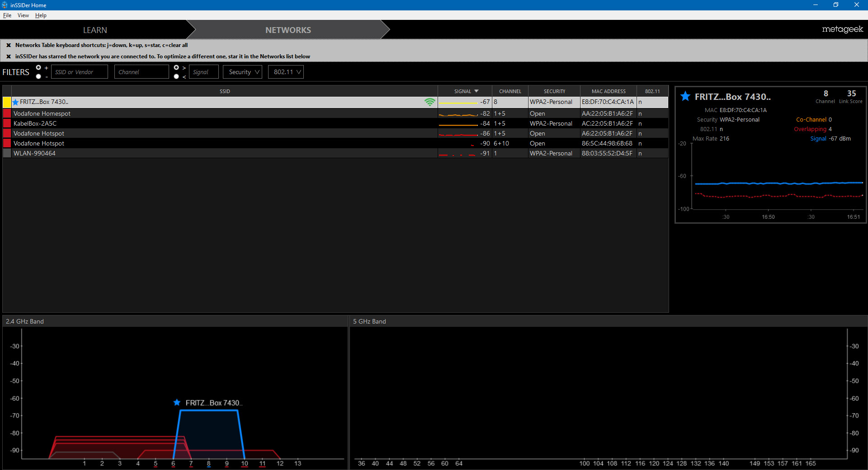
Task: Open the View menu
Action: pos(23,15)
